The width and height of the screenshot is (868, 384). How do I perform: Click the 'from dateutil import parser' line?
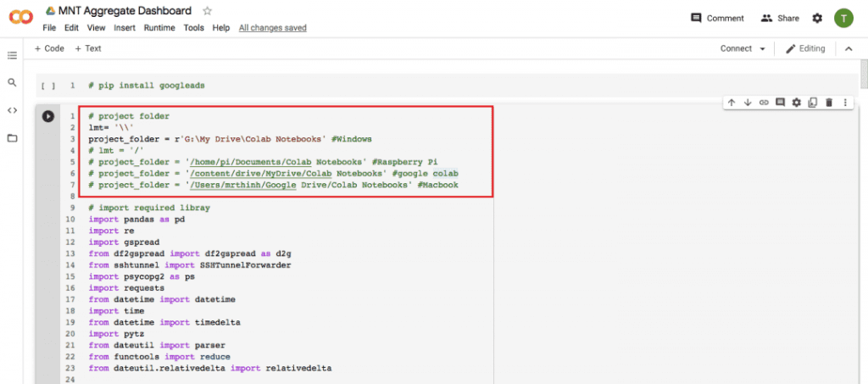coord(156,345)
